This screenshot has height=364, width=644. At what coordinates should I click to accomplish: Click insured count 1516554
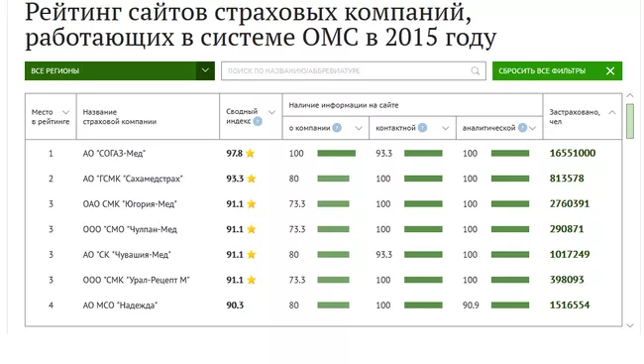(x=570, y=305)
